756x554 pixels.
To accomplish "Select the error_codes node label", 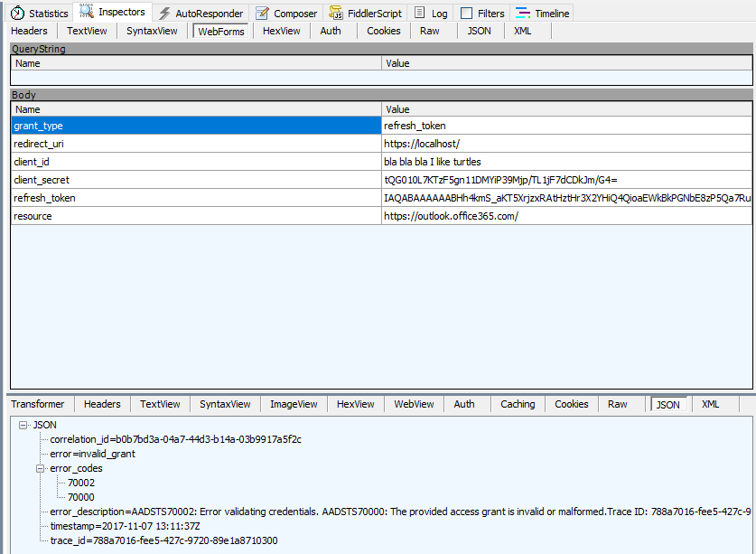I will tap(76, 468).
